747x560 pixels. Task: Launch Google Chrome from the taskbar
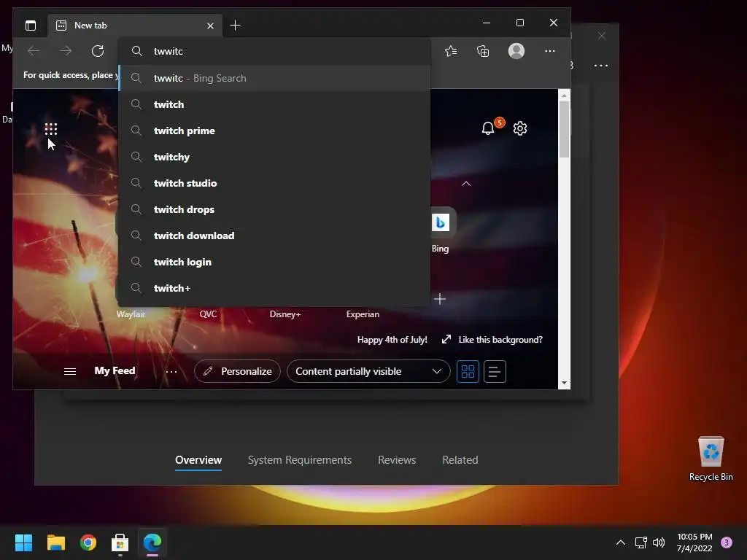(88, 542)
